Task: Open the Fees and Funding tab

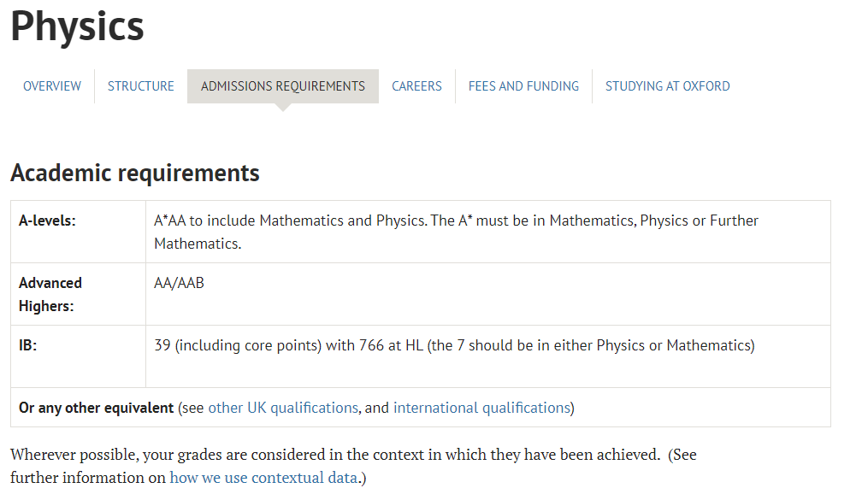Action: pos(523,86)
